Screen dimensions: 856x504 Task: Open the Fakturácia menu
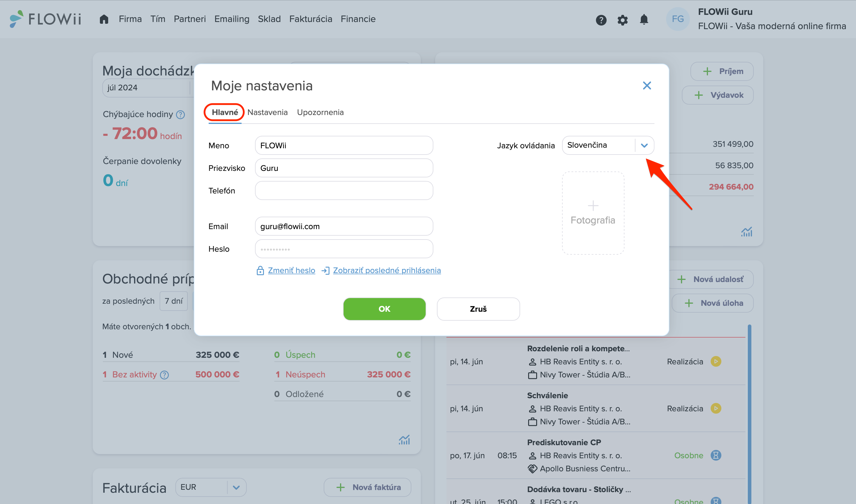pos(311,19)
